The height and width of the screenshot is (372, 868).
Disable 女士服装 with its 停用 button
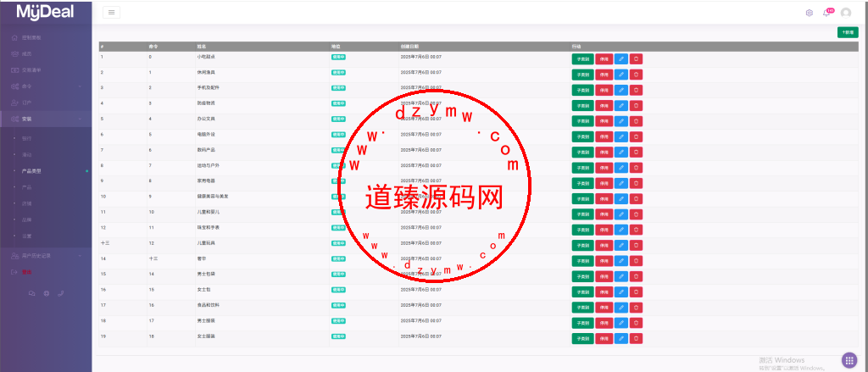tap(604, 338)
